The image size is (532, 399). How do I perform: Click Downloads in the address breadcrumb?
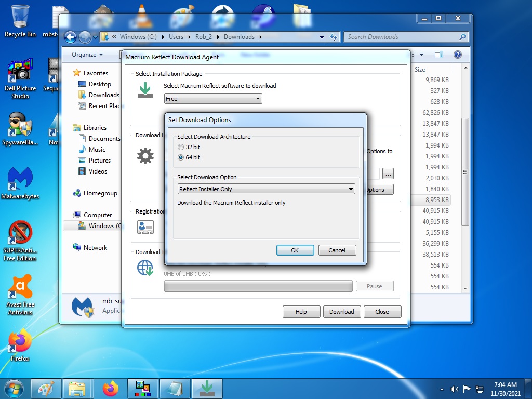coord(239,37)
